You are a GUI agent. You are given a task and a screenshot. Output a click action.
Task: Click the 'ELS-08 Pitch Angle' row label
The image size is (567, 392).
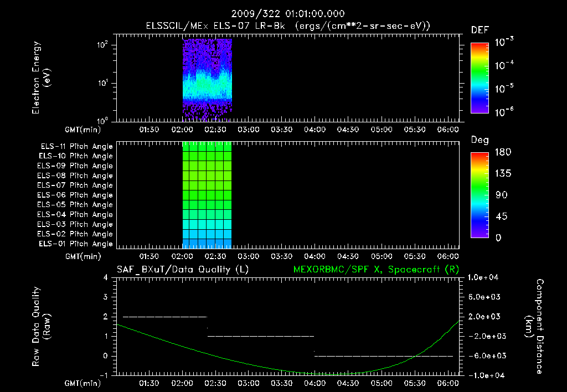pos(75,176)
